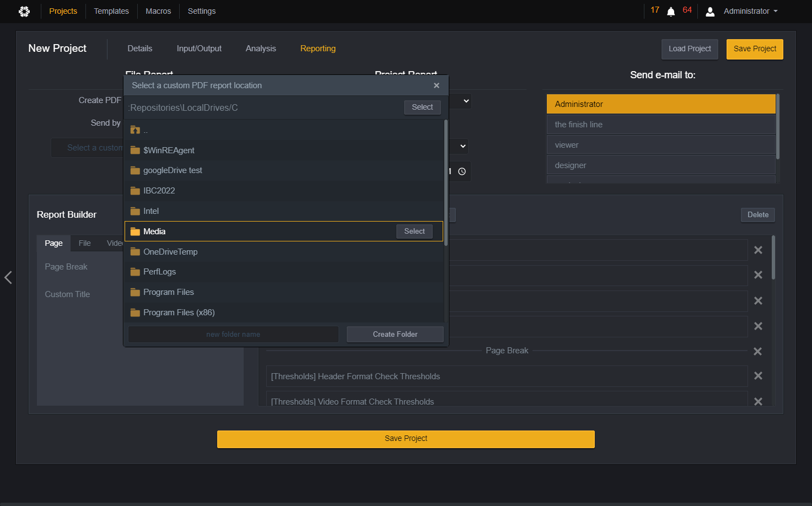Open the Templates menu

point(111,11)
